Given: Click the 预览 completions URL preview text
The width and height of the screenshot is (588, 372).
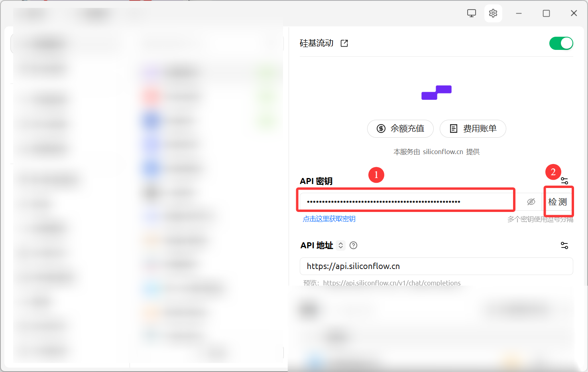Looking at the screenshot, I should tap(382, 283).
